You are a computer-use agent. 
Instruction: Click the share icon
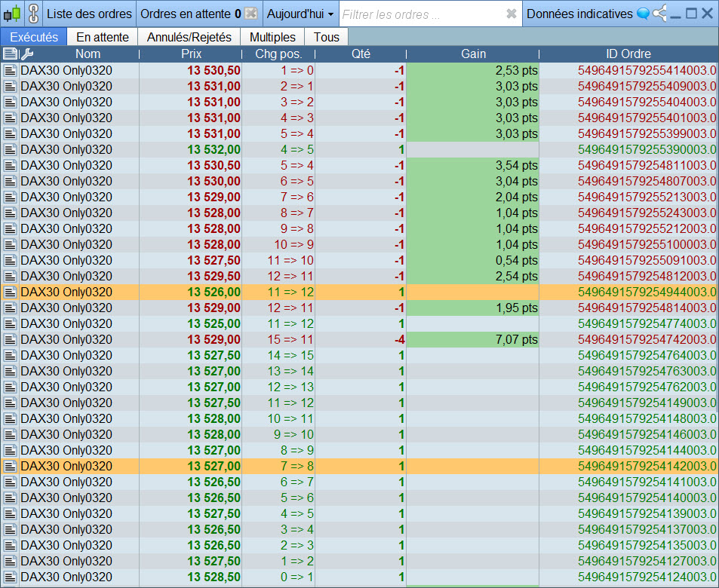(660, 14)
